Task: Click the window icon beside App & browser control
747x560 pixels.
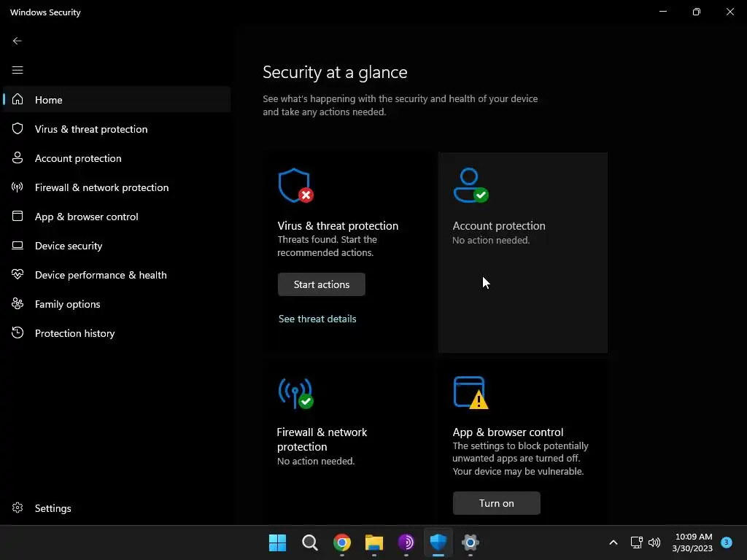Action: [18, 216]
